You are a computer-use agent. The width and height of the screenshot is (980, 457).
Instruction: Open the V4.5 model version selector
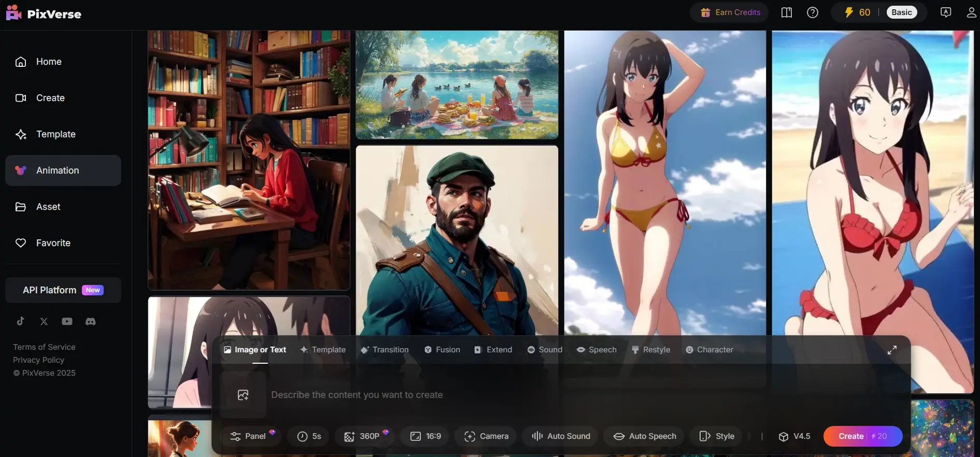(x=794, y=436)
